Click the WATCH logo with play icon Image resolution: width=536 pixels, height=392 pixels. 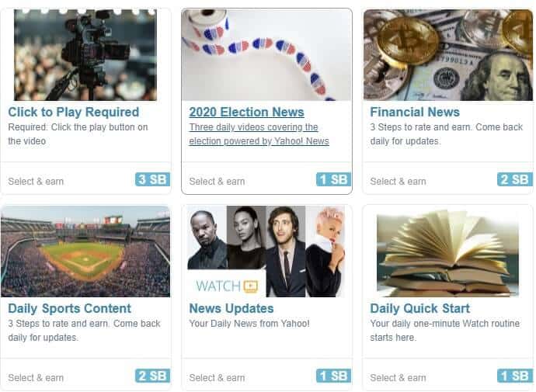(x=227, y=286)
